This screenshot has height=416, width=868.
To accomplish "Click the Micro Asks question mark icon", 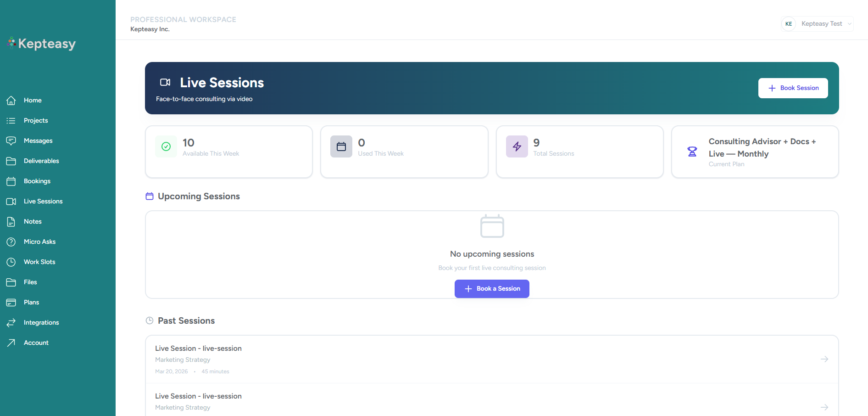I will (x=11, y=242).
